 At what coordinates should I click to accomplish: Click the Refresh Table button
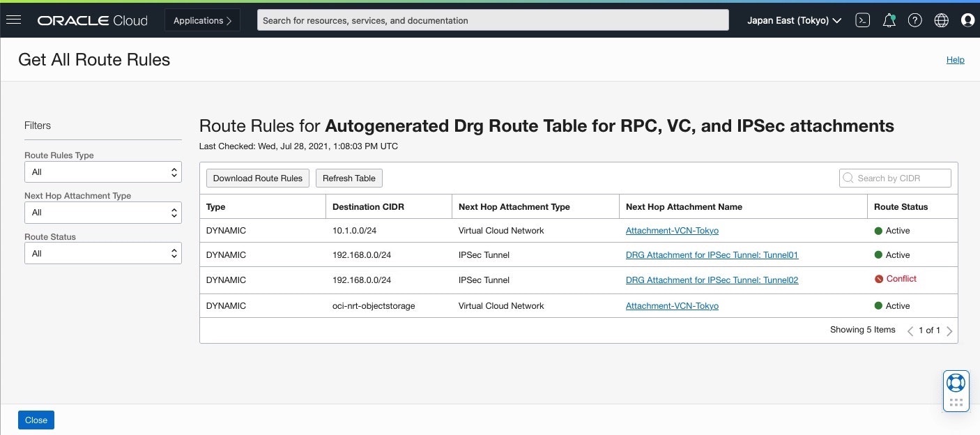pos(349,178)
